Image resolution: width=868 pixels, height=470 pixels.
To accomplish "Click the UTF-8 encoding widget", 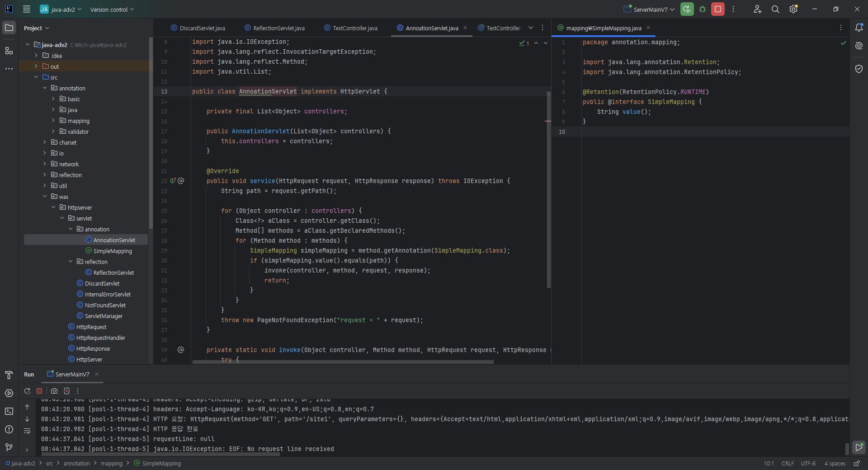I will click(x=808, y=463).
